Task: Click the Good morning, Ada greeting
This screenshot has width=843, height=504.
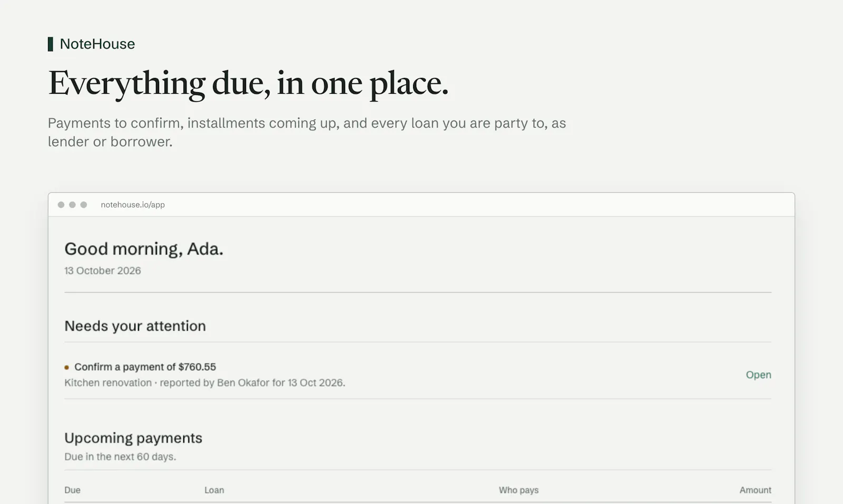Action: point(144,249)
